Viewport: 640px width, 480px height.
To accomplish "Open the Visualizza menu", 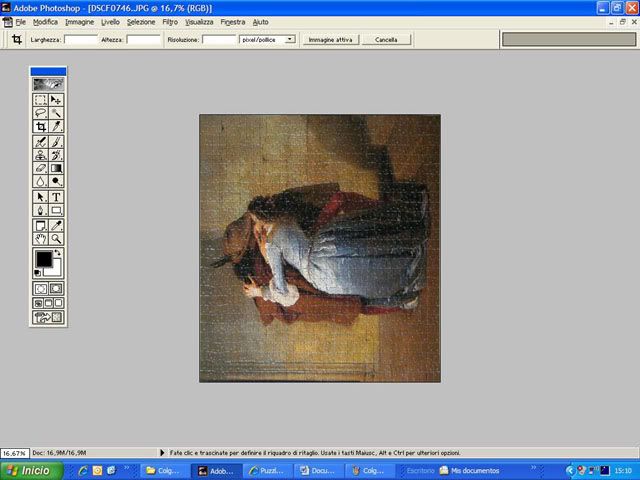I will [199, 22].
